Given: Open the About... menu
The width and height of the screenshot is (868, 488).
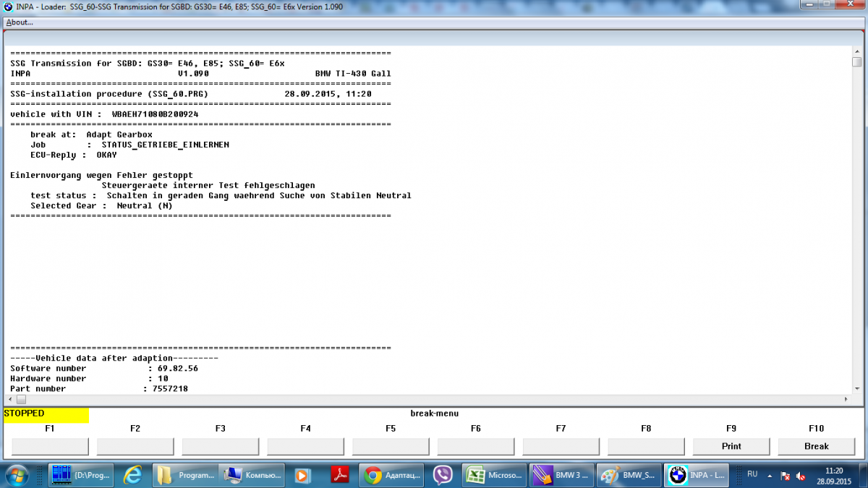Looking at the screenshot, I should (19, 22).
